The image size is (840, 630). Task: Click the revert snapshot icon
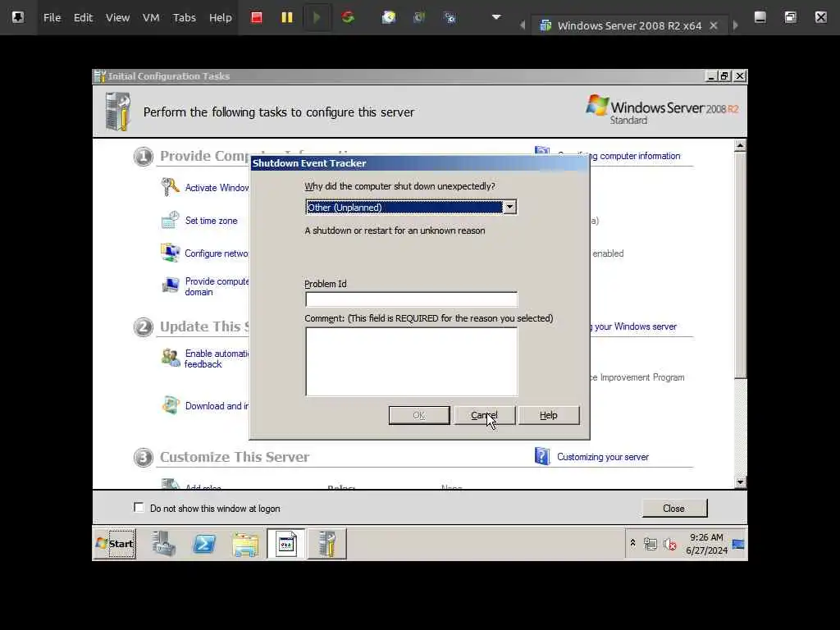419,18
